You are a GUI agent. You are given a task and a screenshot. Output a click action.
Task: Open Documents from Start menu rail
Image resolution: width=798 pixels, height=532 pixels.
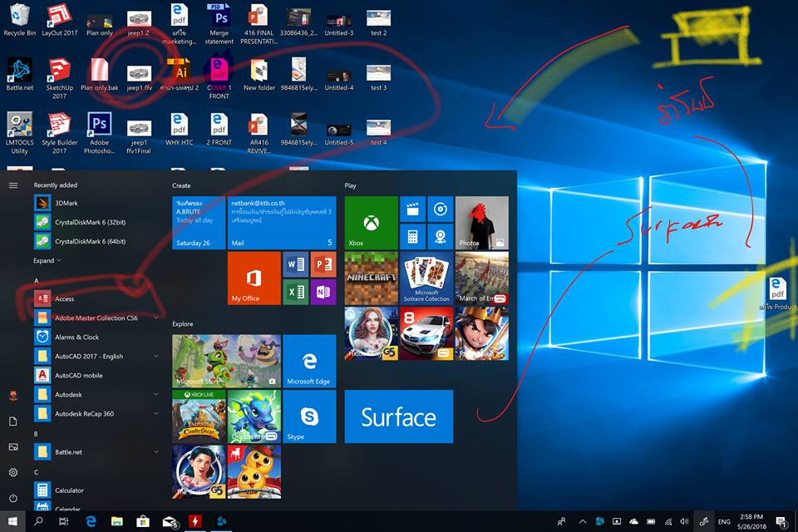13,421
